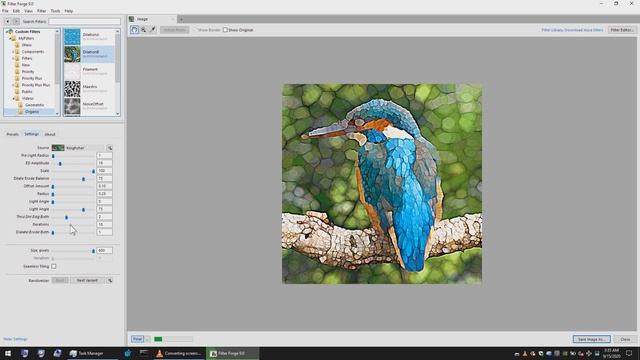Add a new tab with plus button
This screenshot has height=360, width=640.
[x=181, y=19]
